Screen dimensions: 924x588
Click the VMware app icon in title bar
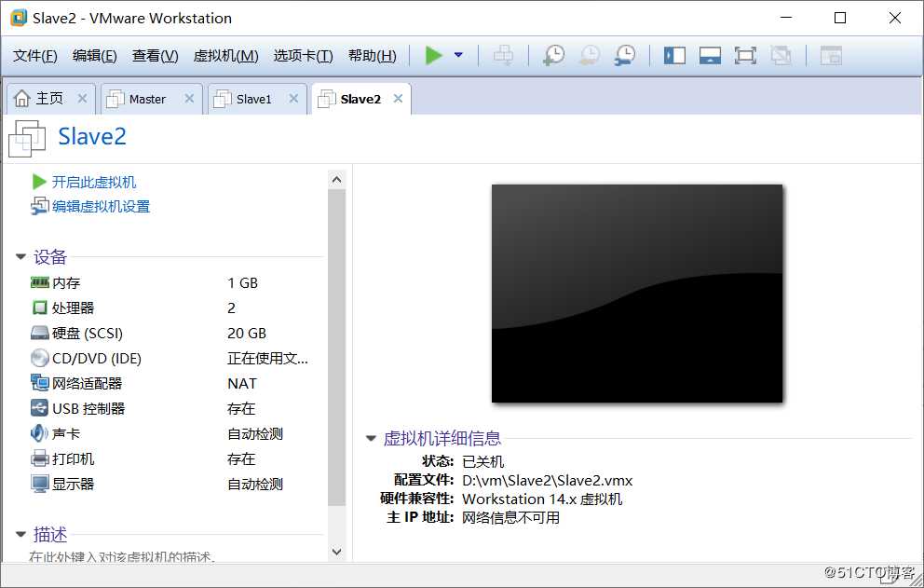[x=19, y=18]
